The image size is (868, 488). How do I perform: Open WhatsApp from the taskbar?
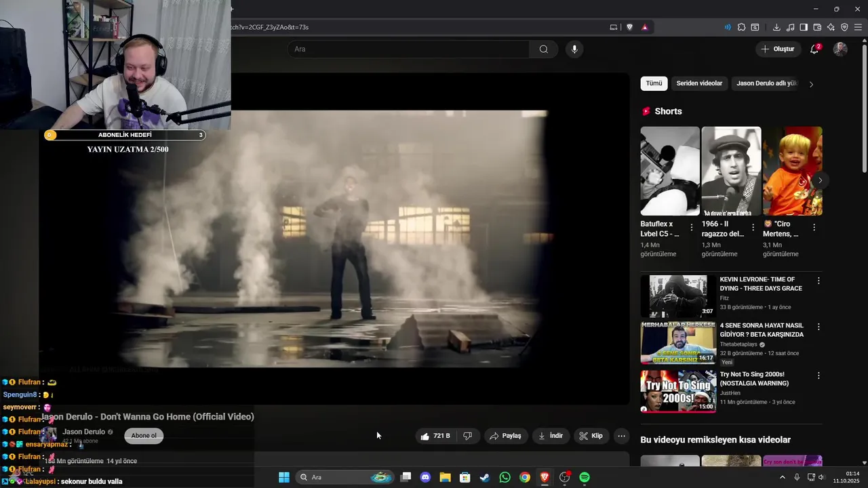505,477
